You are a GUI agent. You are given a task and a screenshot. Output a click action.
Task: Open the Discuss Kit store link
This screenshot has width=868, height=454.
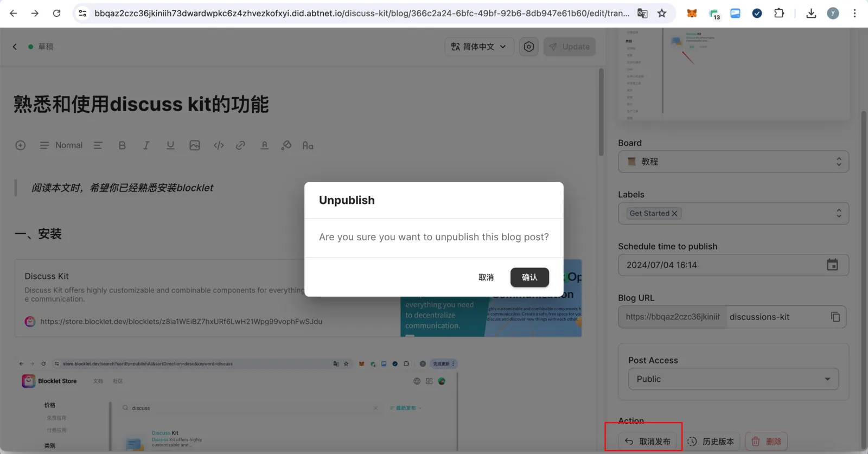pos(181,322)
